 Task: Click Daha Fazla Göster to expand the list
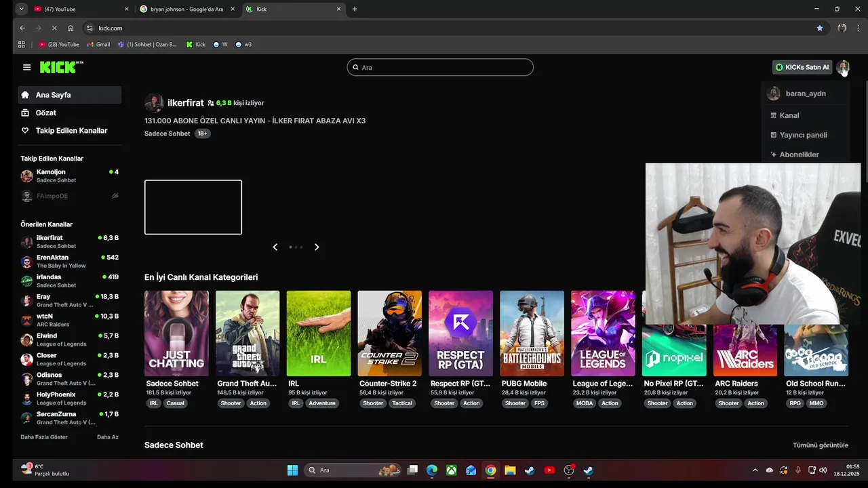click(x=44, y=437)
